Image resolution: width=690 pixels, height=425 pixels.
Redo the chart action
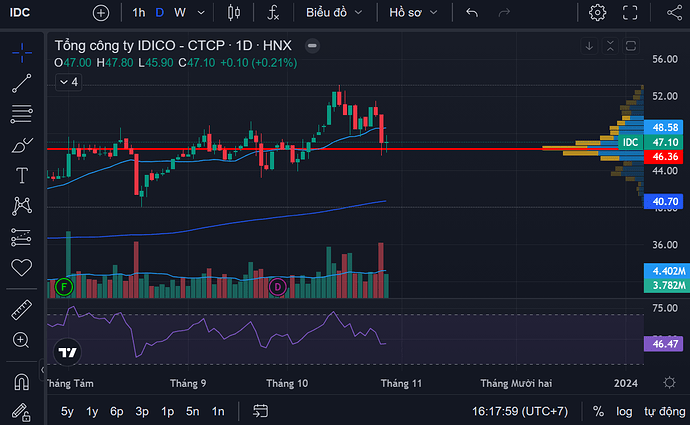point(504,13)
